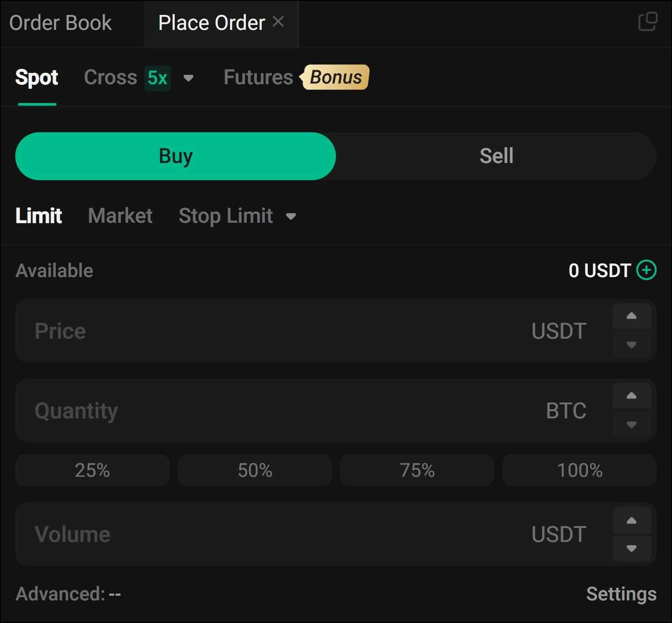This screenshot has height=623, width=672.
Task: Switch to the Sell side
Action: pos(496,156)
